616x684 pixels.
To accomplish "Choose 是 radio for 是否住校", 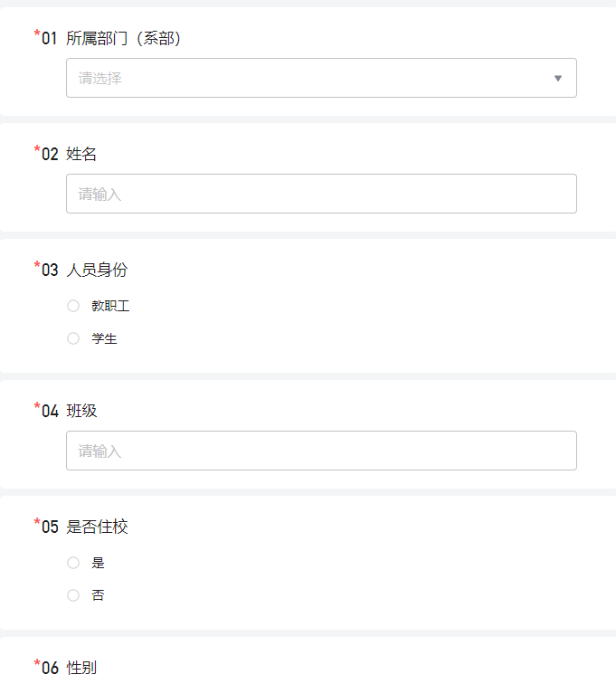I will (73, 563).
